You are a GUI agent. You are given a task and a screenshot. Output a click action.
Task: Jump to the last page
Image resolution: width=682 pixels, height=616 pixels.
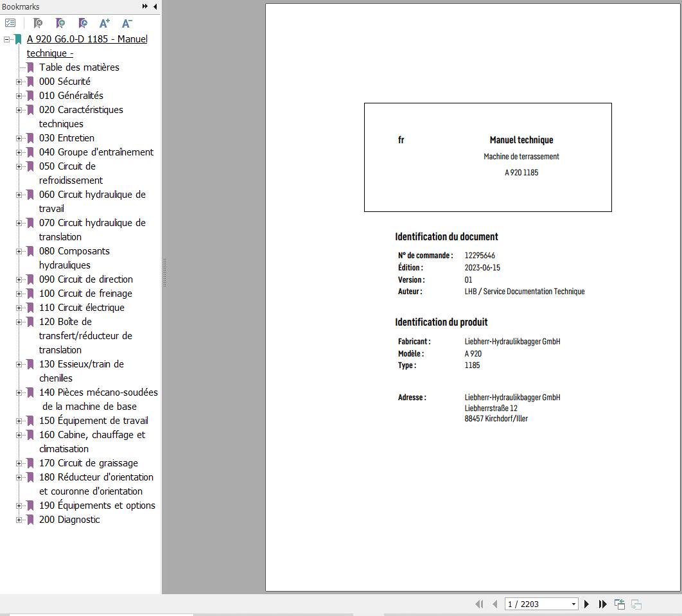click(x=602, y=604)
